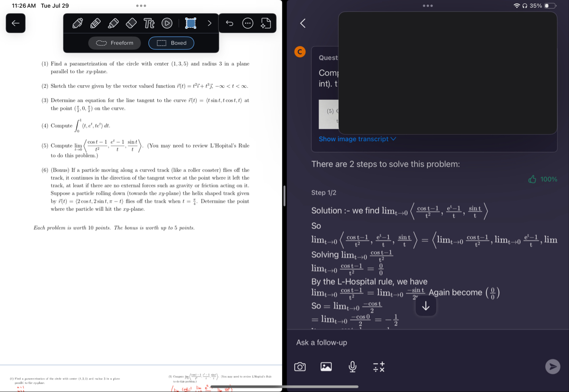Switch to the Eraser tool
The height and width of the screenshot is (392, 569).
click(131, 23)
